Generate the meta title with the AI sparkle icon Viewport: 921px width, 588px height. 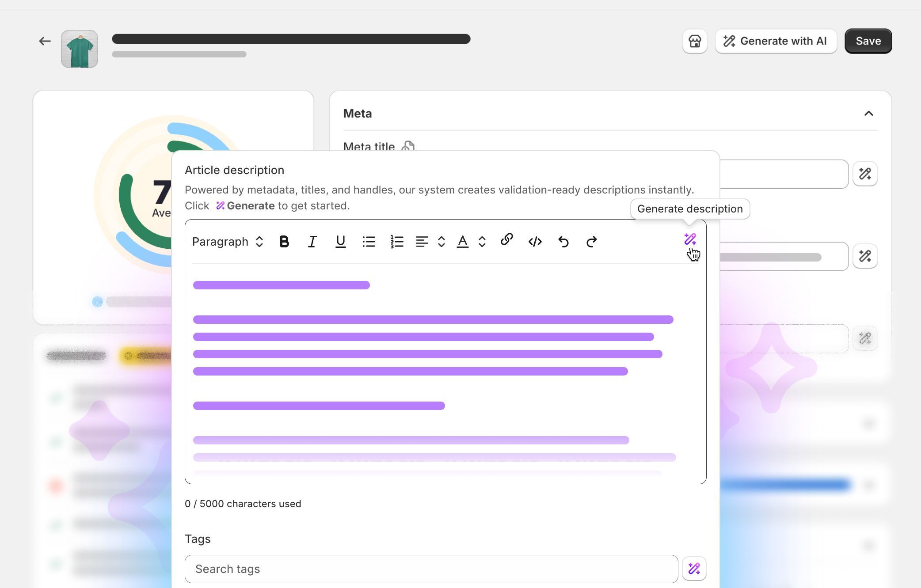[x=865, y=174]
